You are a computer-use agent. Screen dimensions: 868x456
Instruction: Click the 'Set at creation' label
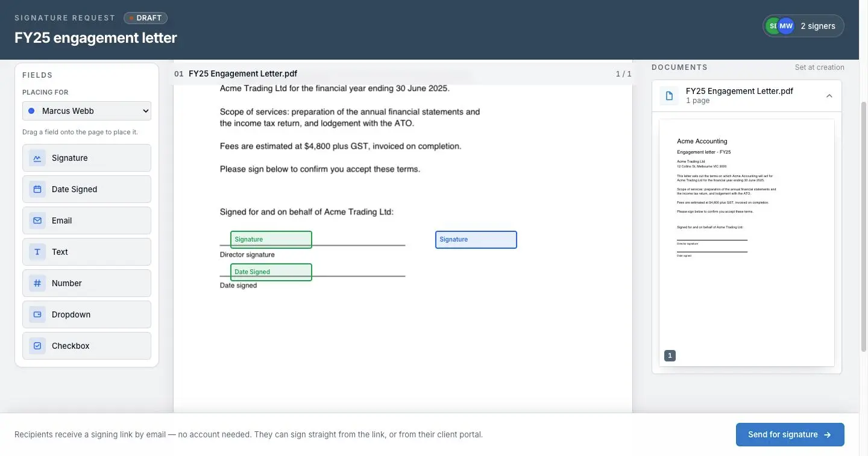(819, 67)
